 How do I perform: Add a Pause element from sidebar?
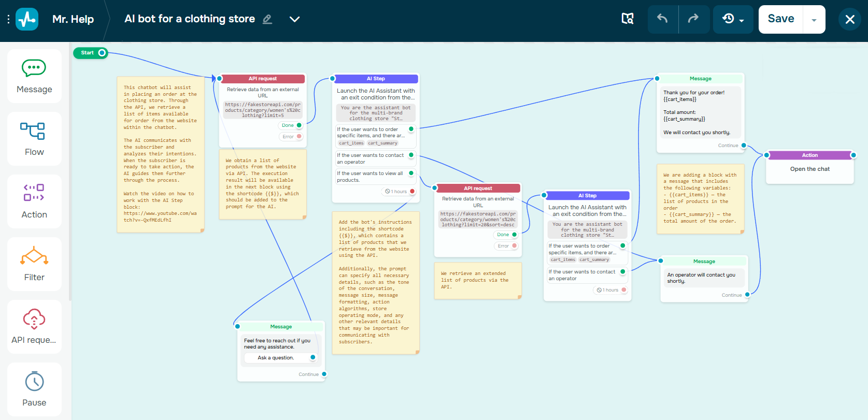[34, 389]
